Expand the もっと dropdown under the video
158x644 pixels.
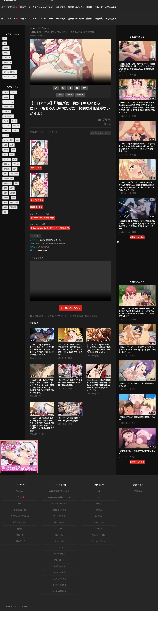[80, 95]
